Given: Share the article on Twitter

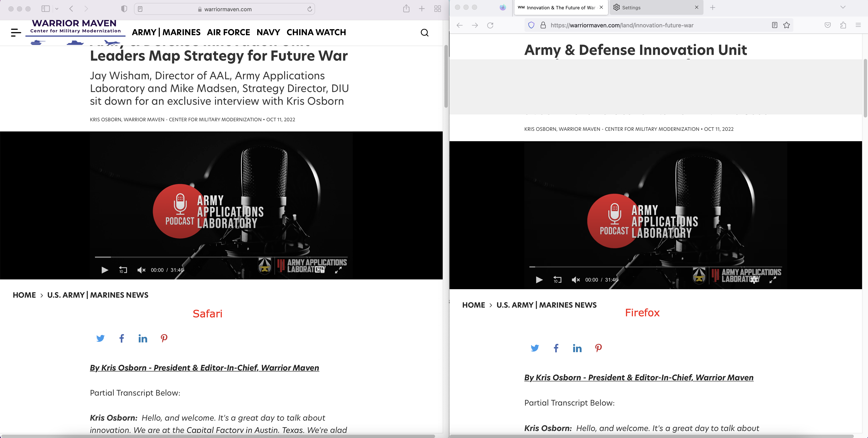Looking at the screenshot, I should (x=100, y=338).
